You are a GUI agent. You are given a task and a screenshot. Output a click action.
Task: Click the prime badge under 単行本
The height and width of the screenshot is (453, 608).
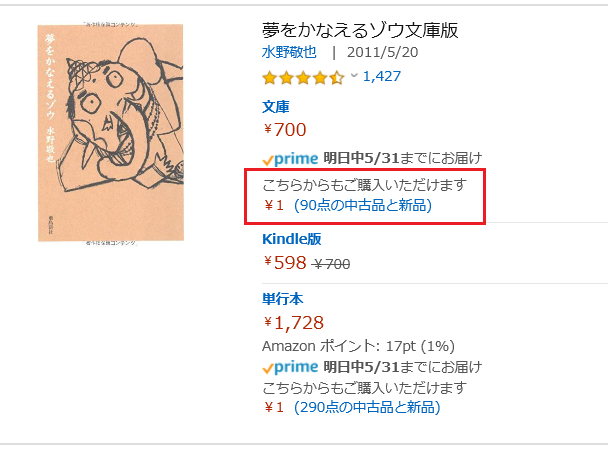290,367
